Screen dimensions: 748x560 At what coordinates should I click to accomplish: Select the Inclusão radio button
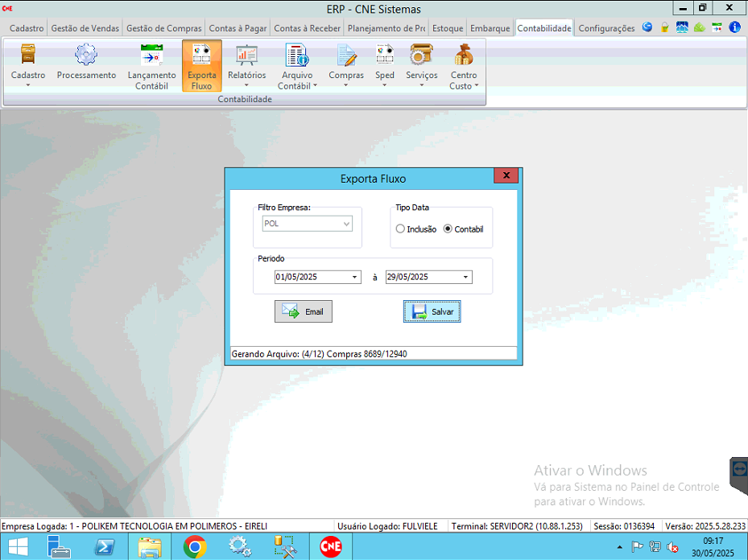coord(401,229)
